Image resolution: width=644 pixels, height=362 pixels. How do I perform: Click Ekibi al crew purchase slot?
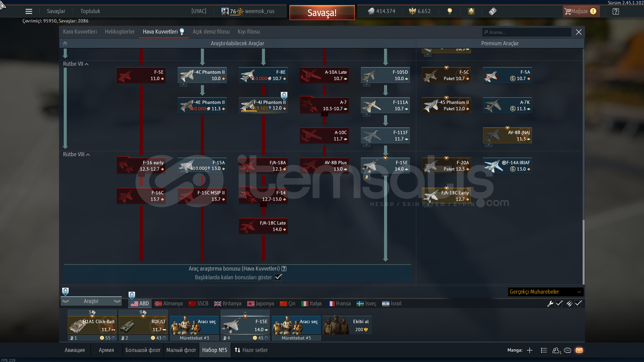347,325
